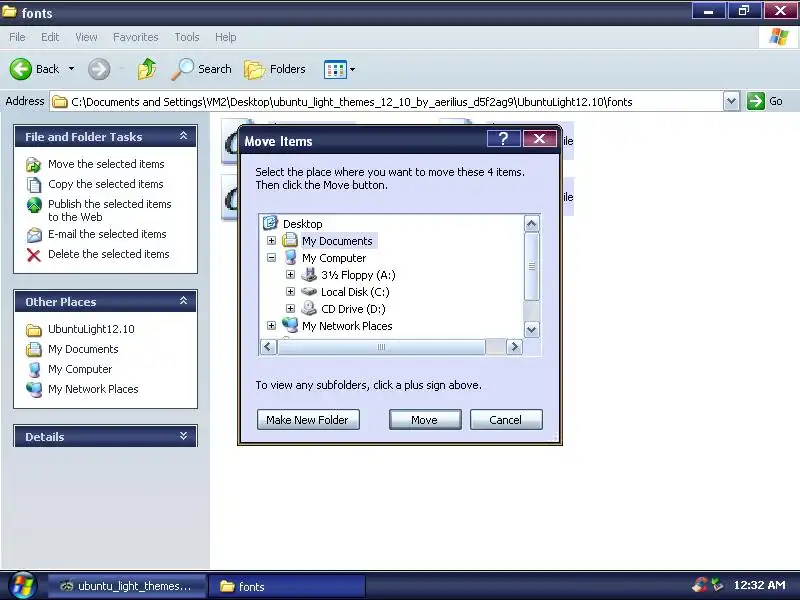Click the safely remove hardware tray icon

point(717,585)
